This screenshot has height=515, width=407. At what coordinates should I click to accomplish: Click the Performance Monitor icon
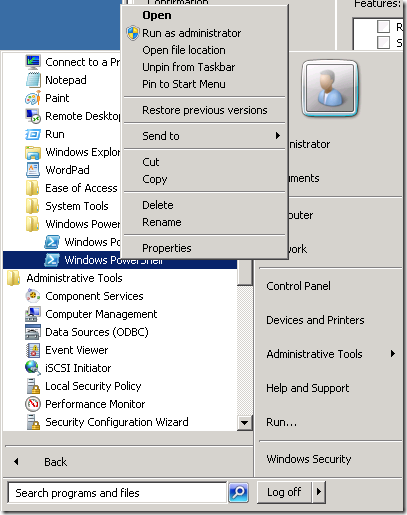coord(33,404)
